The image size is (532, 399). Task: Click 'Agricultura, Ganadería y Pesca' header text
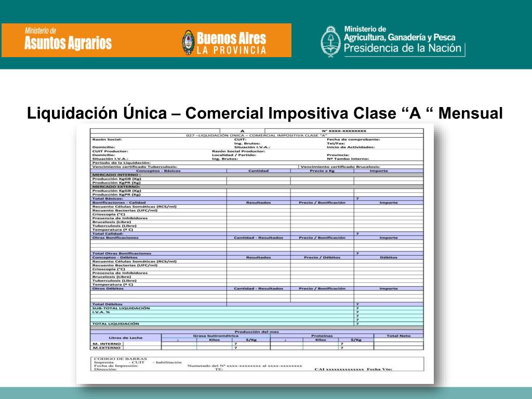pos(400,37)
